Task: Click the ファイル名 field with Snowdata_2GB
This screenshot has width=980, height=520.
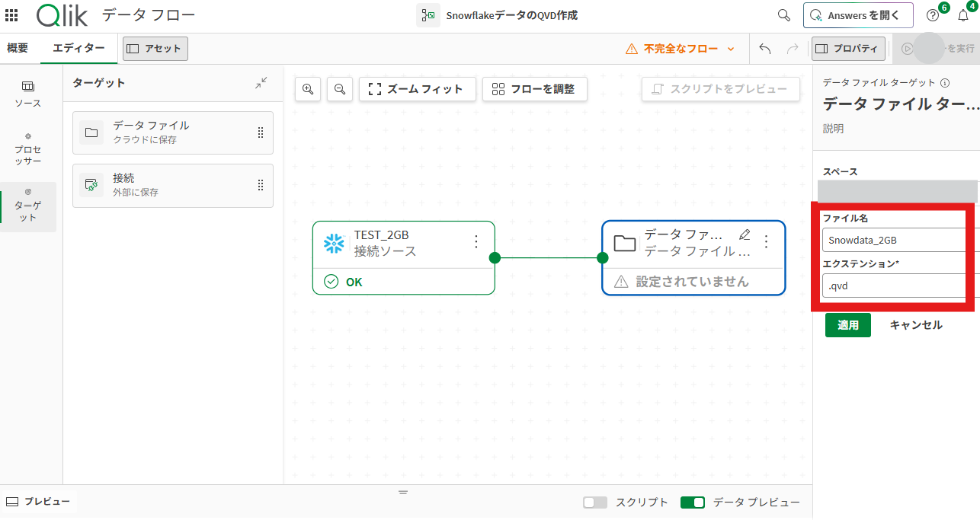Action: 901,240
